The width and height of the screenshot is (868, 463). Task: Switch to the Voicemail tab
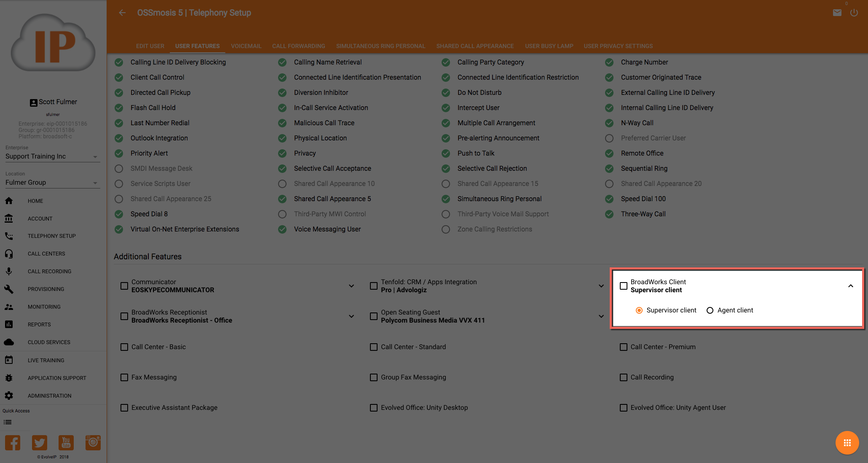click(246, 46)
